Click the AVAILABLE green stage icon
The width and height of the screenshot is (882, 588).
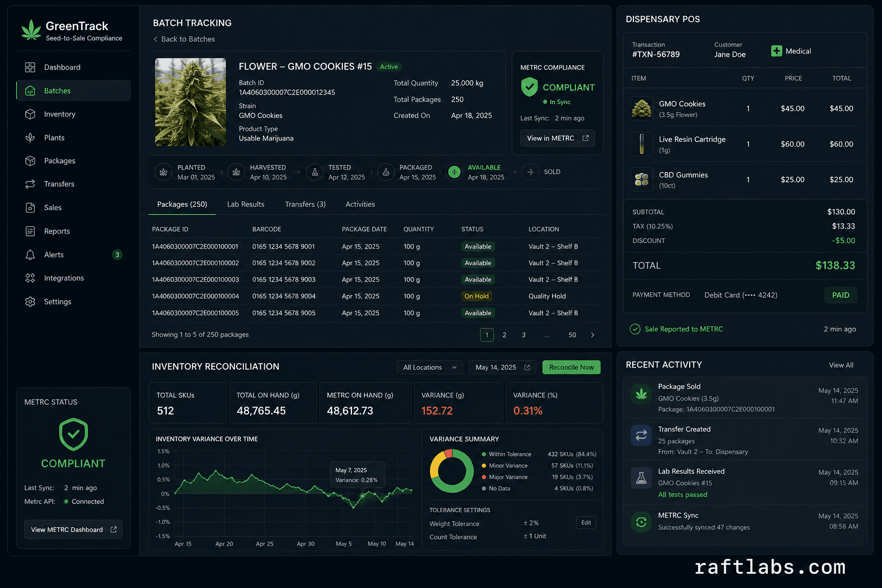click(454, 172)
